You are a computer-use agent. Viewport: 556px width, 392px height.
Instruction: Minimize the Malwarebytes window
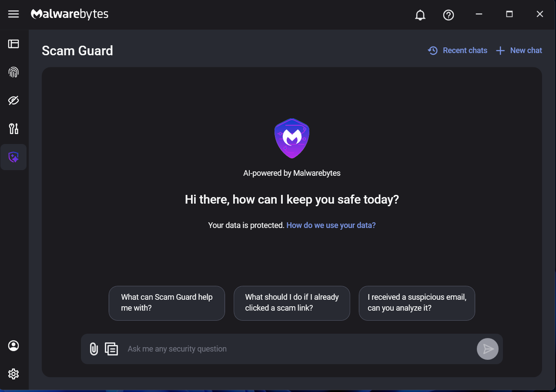pos(479,14)
